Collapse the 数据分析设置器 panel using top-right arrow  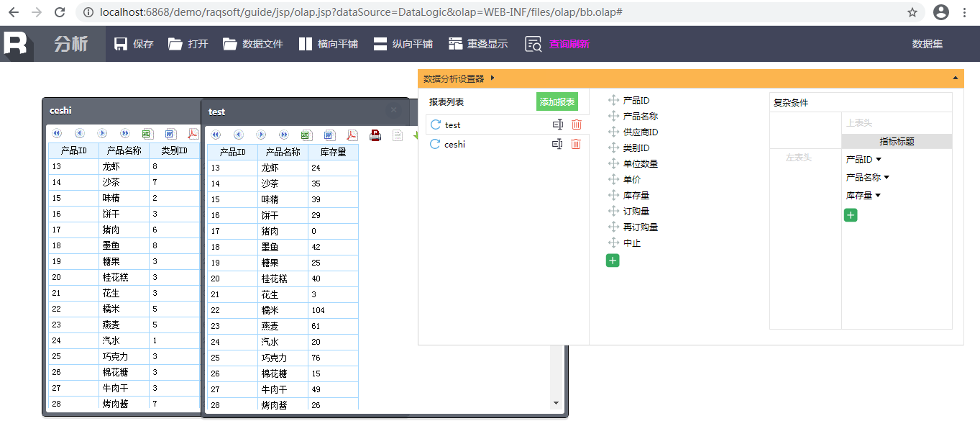[x=955, y=78]
